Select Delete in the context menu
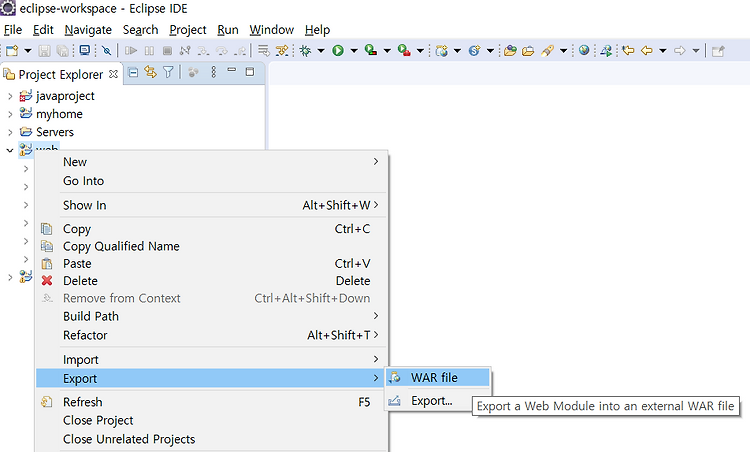 (211, 281)
